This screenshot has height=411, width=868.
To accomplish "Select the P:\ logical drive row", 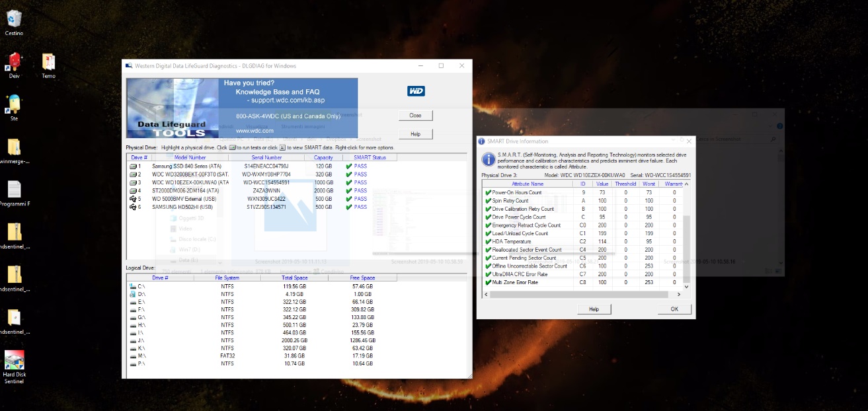I will click(x=262, y=363).
